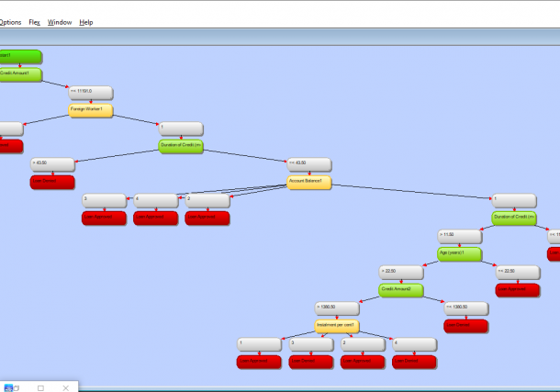This screenshot has height=392, width=560.
Task: Select the <= 43.50 condition node
Action: [309, 165]
